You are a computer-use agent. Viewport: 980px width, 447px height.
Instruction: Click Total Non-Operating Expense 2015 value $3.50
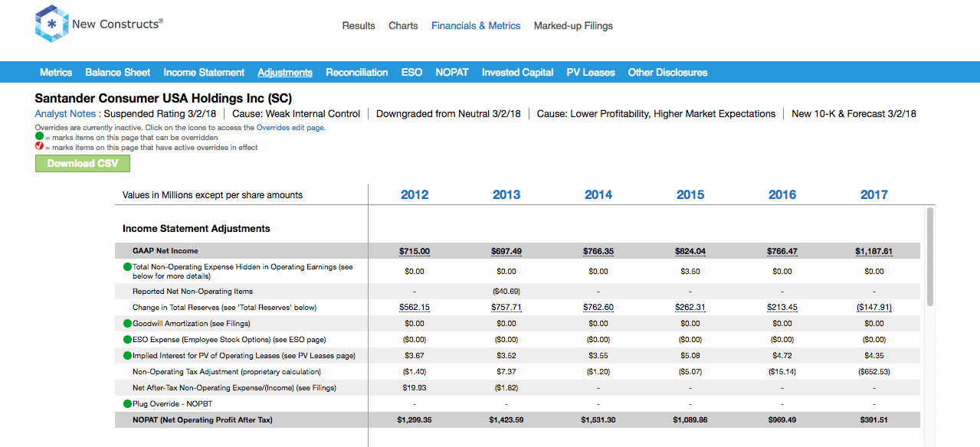click(690, 271)
